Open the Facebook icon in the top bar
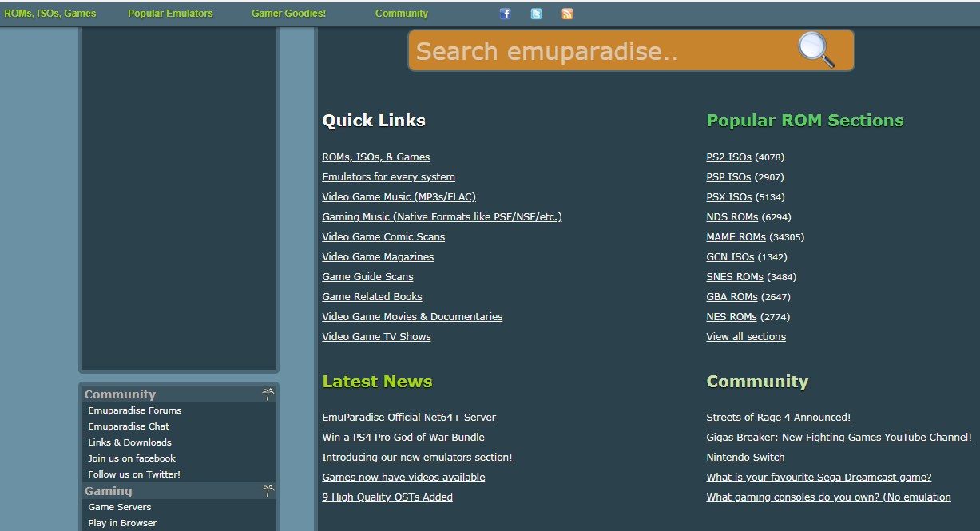 pos(505,14)
